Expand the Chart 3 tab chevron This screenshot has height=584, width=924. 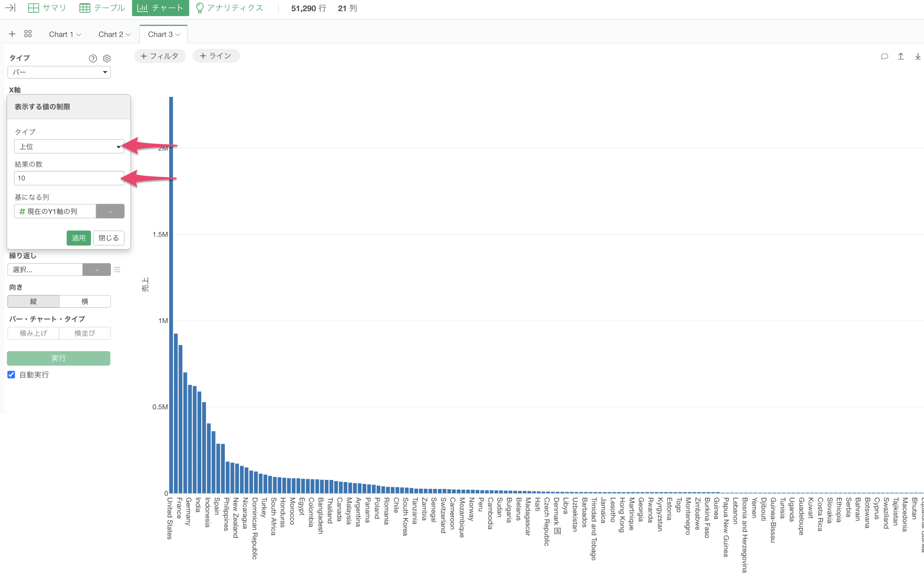tap(178, 35)
